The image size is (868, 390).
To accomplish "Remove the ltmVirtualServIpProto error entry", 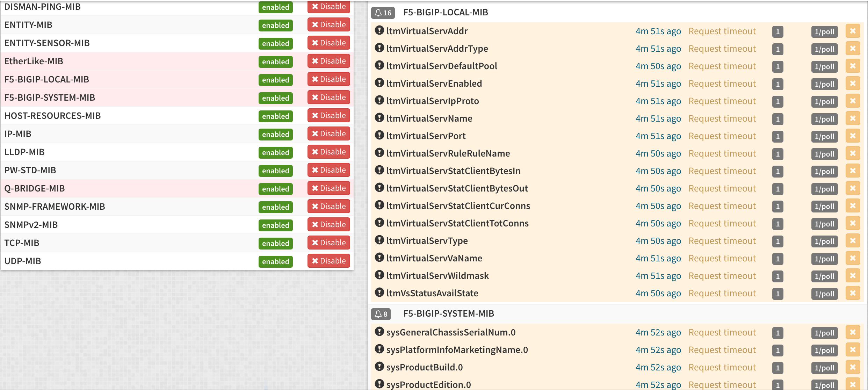I will [853, 101].
